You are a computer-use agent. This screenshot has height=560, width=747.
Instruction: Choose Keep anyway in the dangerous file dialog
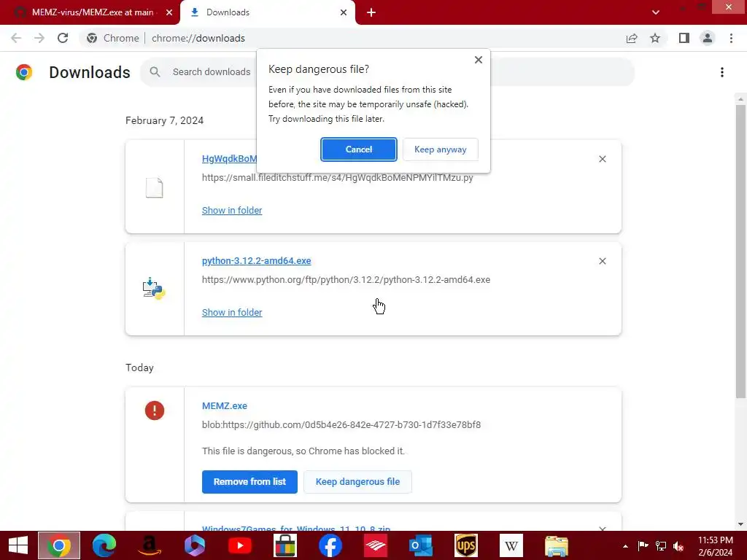pos(440,149)
